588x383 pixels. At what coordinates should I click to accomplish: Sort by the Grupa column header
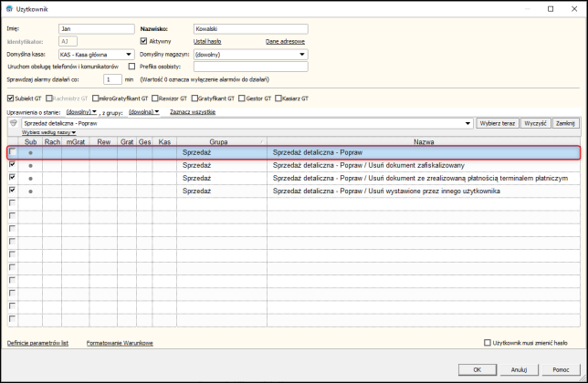tap(222, 142)
